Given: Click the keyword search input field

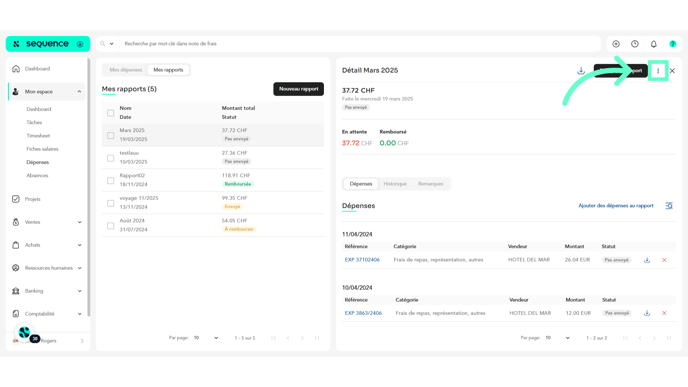Looking at the screenshot, I should [360, 44].
